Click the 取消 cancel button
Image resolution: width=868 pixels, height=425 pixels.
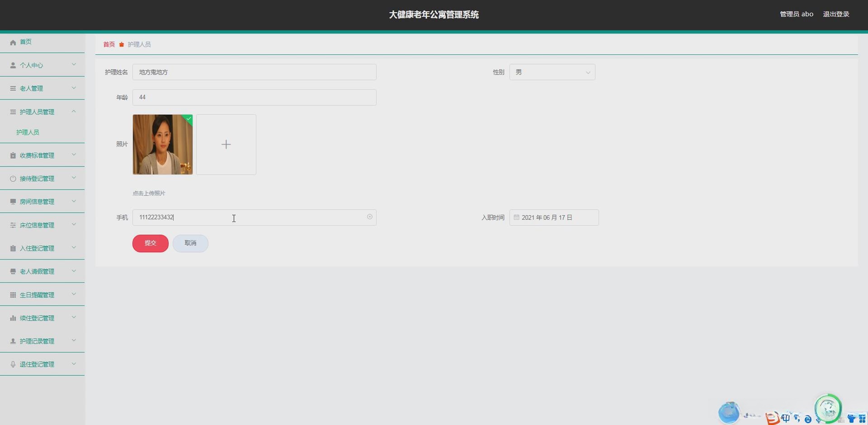coord(190,243)
